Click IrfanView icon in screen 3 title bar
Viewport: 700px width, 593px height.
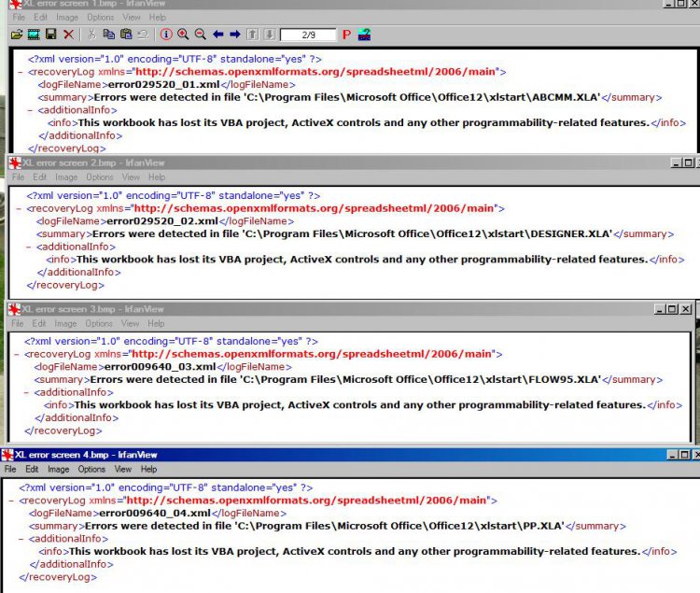(14, 309)
